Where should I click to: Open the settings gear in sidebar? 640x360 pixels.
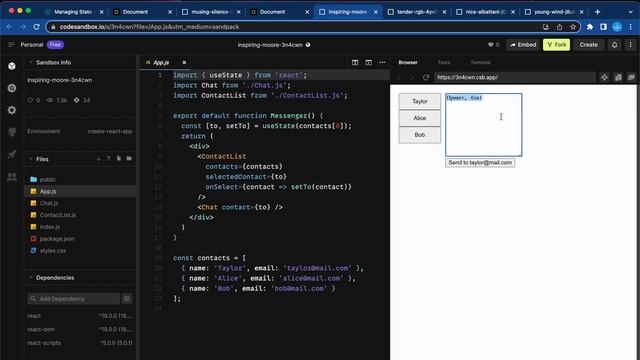coord(12,110)
